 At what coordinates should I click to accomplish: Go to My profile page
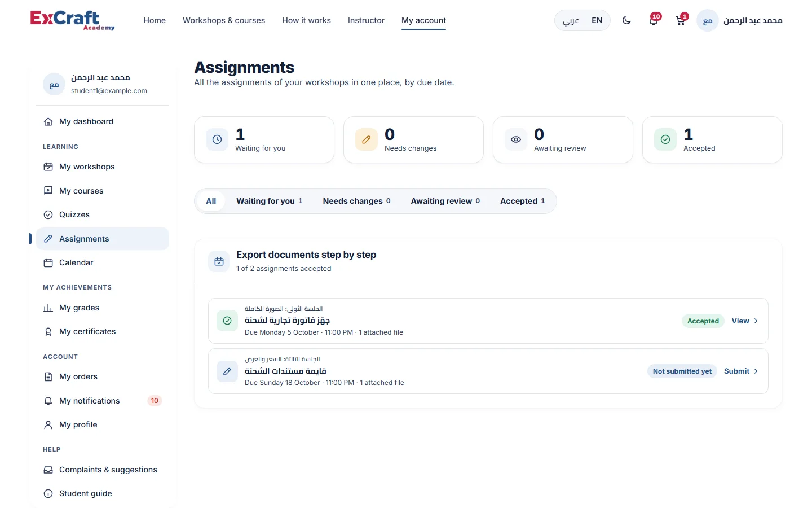[x=103, y=424]
